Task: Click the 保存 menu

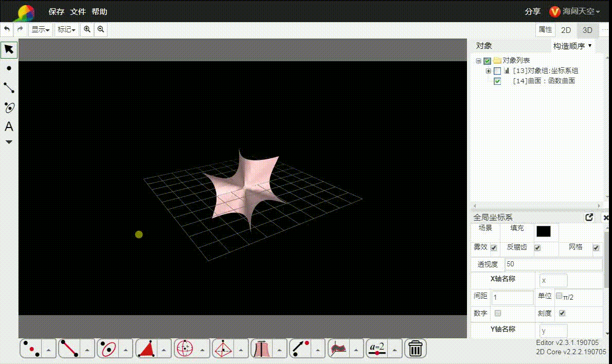Action: (x=56, y=12)
